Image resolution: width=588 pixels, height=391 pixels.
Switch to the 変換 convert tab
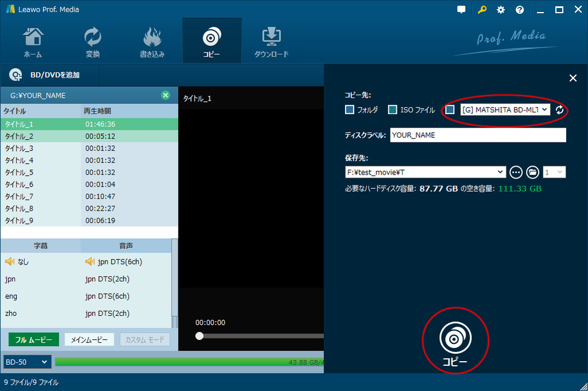click(92, 42)
